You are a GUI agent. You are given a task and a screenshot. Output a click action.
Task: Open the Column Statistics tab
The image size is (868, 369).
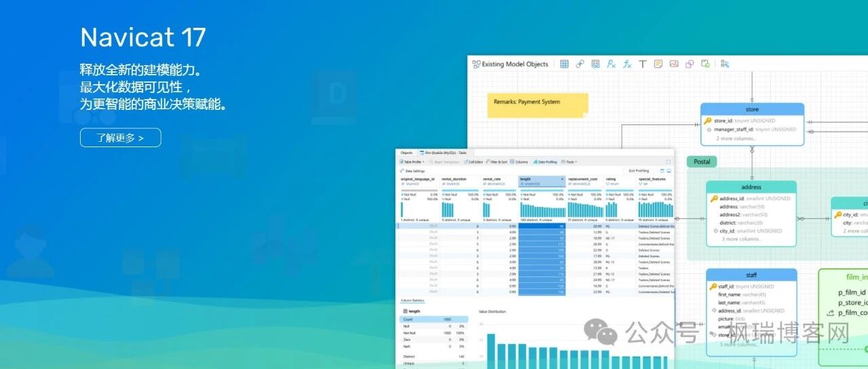pyautogui.click(x=413, y=300)
